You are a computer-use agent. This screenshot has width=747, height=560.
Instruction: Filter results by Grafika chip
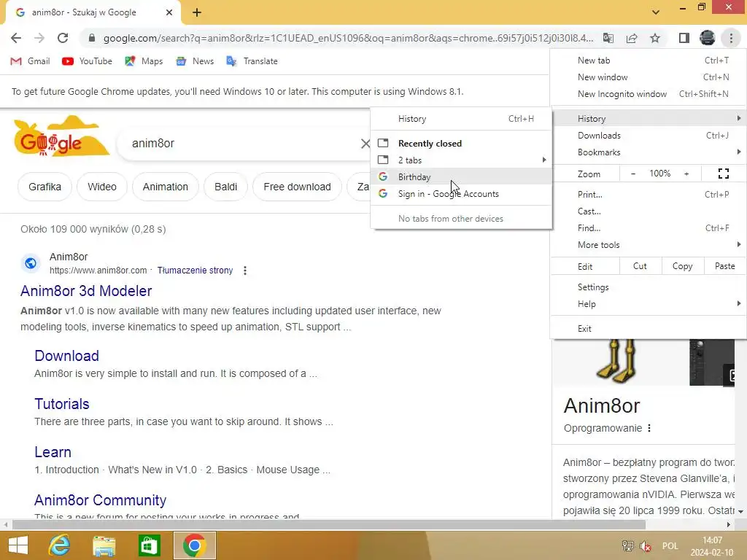44,187
